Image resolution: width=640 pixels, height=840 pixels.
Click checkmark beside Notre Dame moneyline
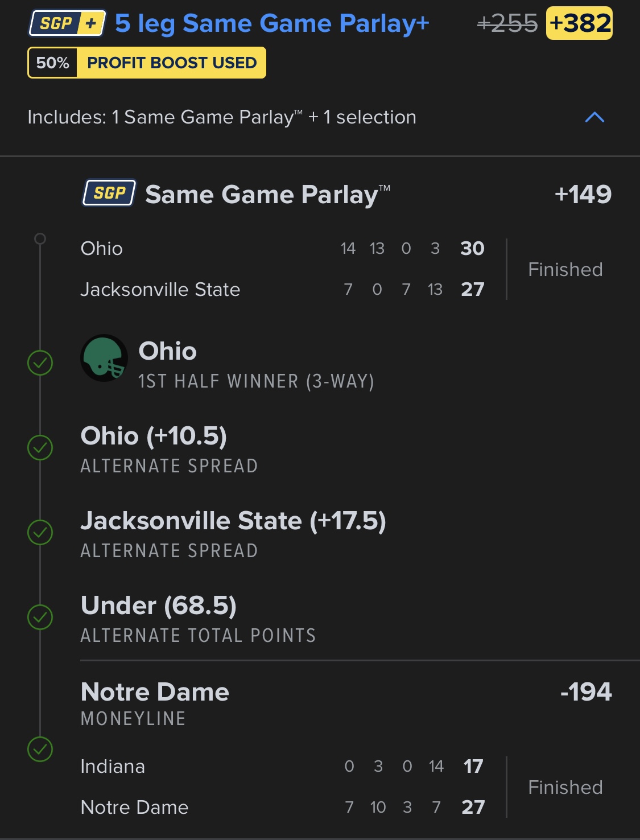tap(40, 750)
